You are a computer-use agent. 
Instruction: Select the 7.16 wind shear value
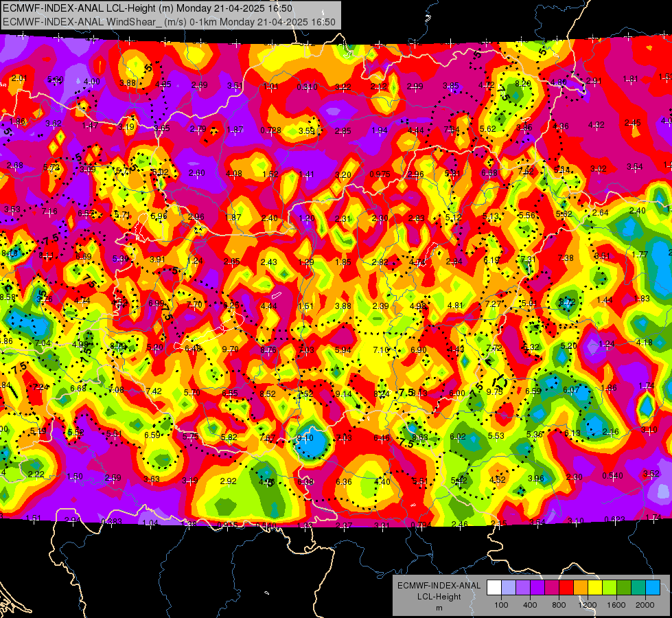pos(49,211)
